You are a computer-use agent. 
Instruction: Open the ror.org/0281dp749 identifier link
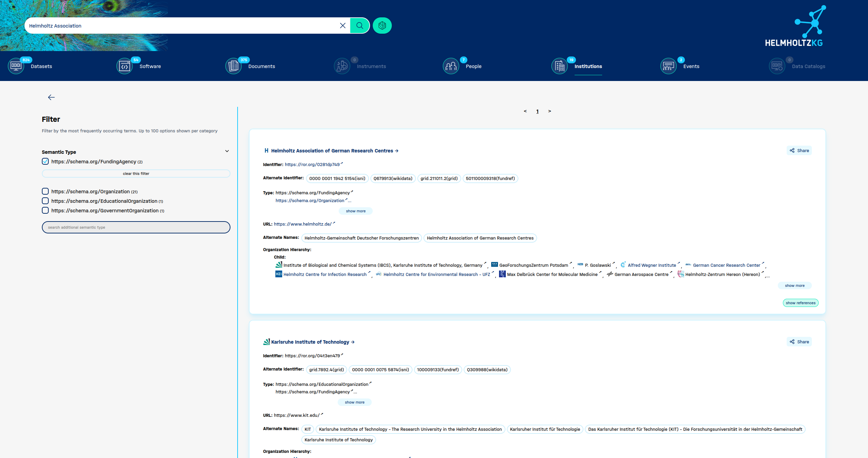click(x=312, y=164)
